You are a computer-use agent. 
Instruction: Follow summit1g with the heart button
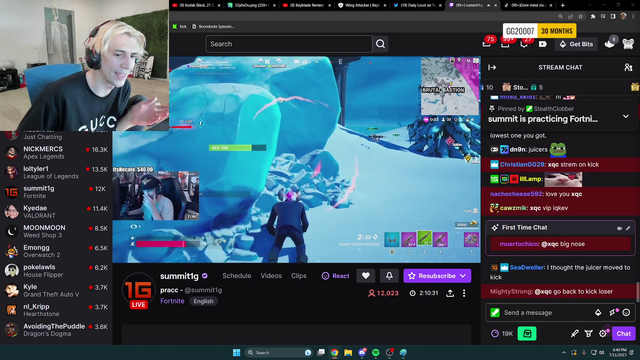[x=365, y=276]
